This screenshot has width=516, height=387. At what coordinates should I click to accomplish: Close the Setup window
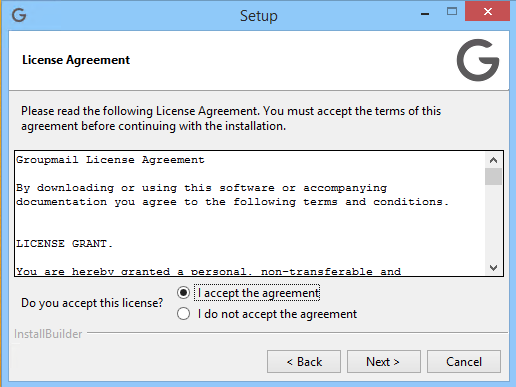pos(487,12)
